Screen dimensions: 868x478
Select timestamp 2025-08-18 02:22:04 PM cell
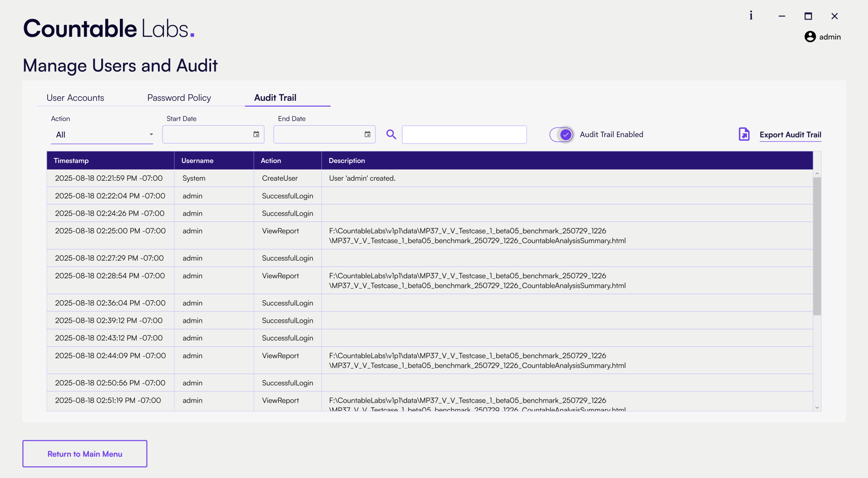110,196
